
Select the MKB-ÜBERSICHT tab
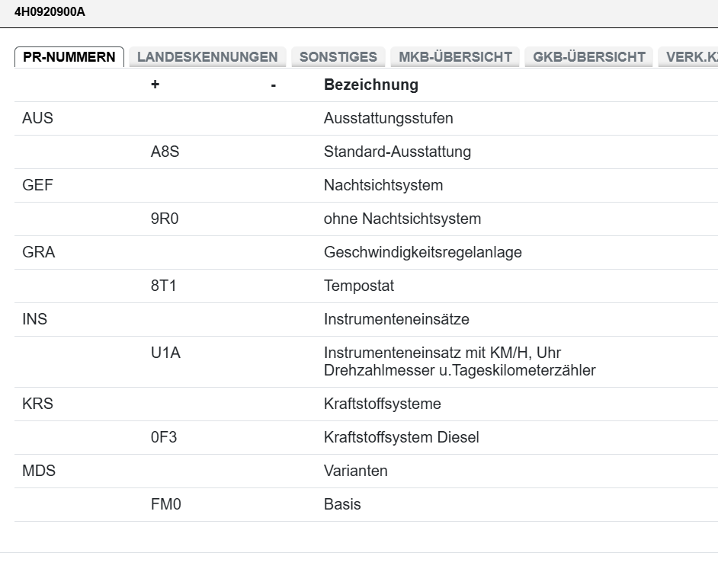pos(454,56)
